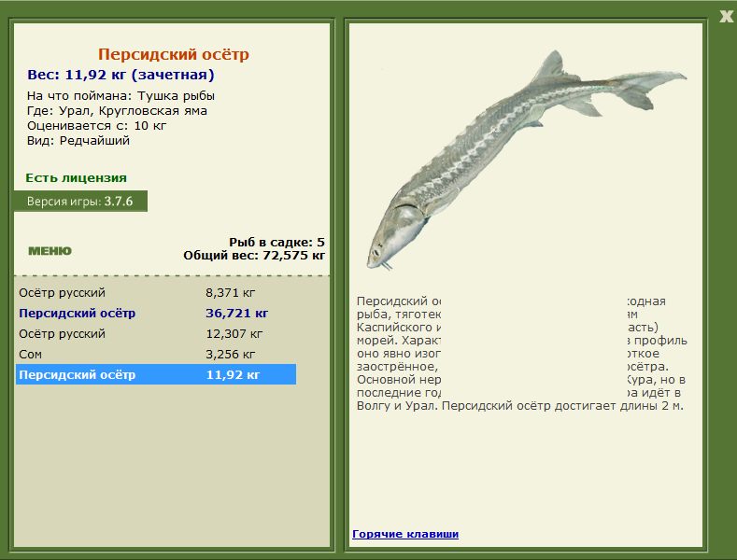Select Осётр русский 8,371 кг row

(156, 293)
